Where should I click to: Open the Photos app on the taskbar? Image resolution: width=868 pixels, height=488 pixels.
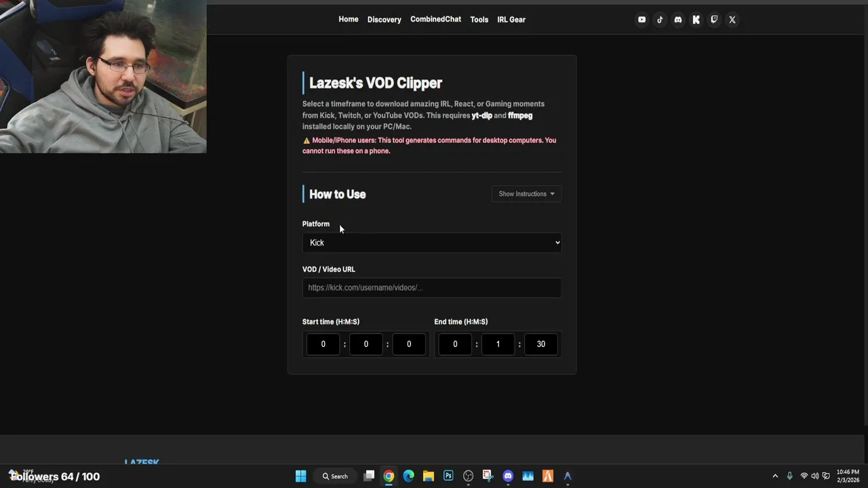(x=528, y=476)
